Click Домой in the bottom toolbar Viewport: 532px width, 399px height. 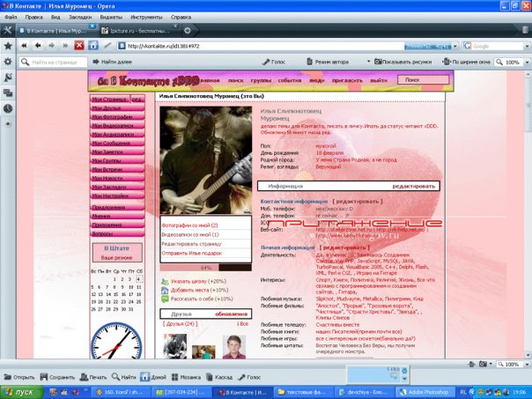pos(153,377)
